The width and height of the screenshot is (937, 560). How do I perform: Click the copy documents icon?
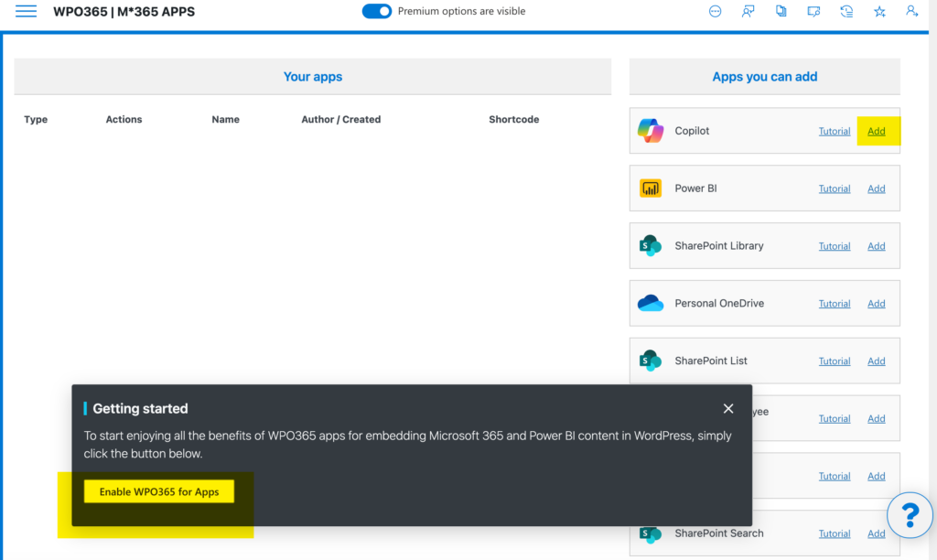click(781, 11)
